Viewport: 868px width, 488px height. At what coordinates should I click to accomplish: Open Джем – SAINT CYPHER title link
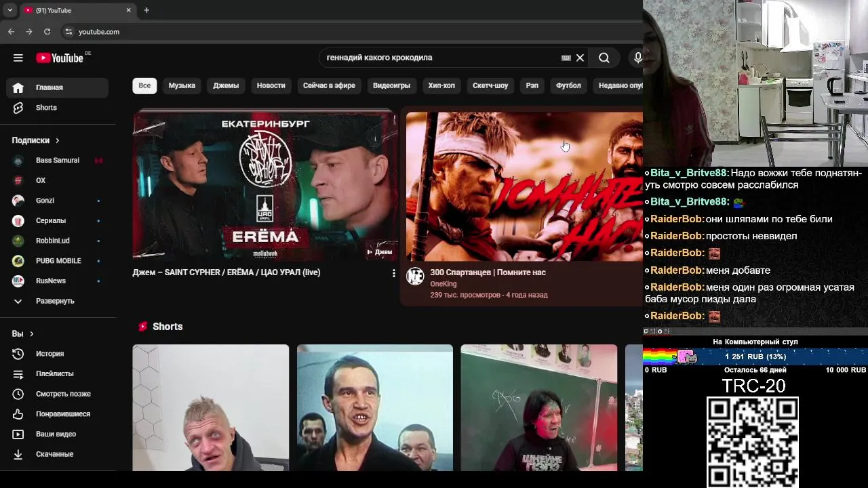point(226,272)
